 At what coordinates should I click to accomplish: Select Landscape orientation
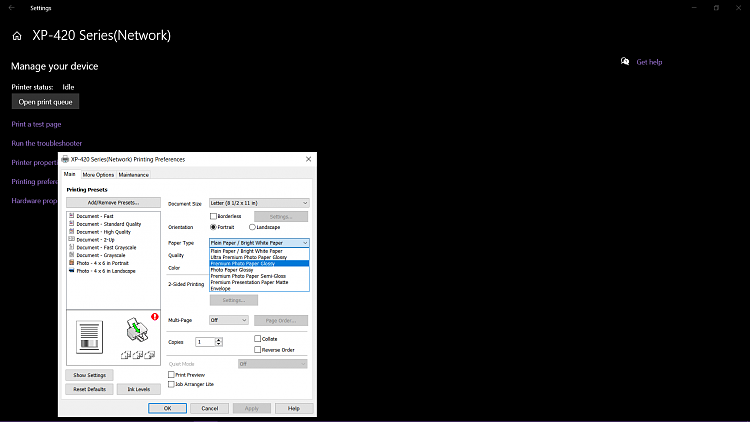tap(252, 227)
